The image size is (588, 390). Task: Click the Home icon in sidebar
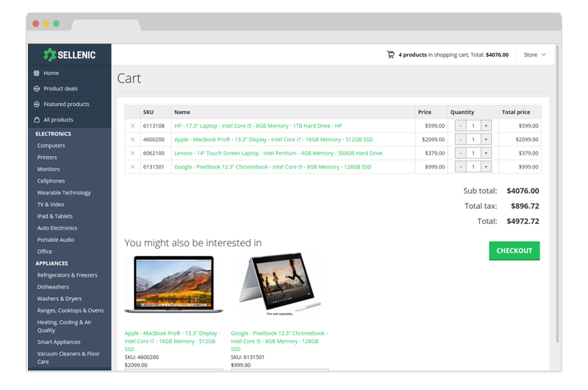tap(36, 73)
